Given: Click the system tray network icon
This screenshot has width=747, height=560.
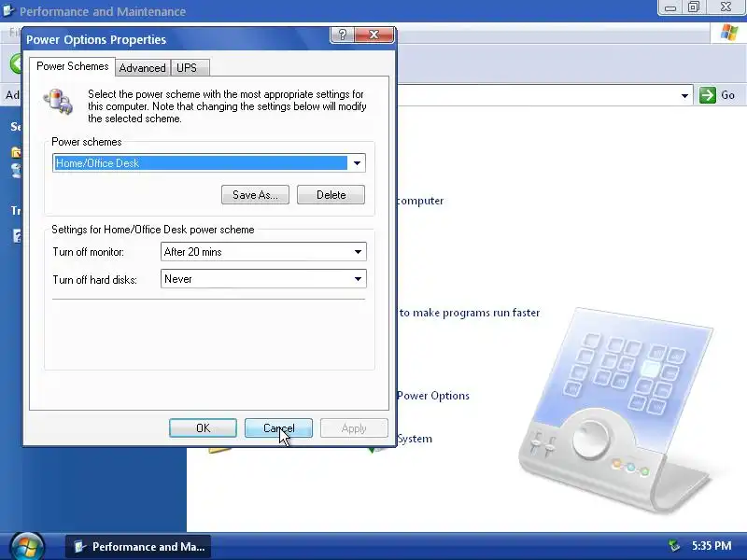Looking at the screenshot, I should pos(674,546).
